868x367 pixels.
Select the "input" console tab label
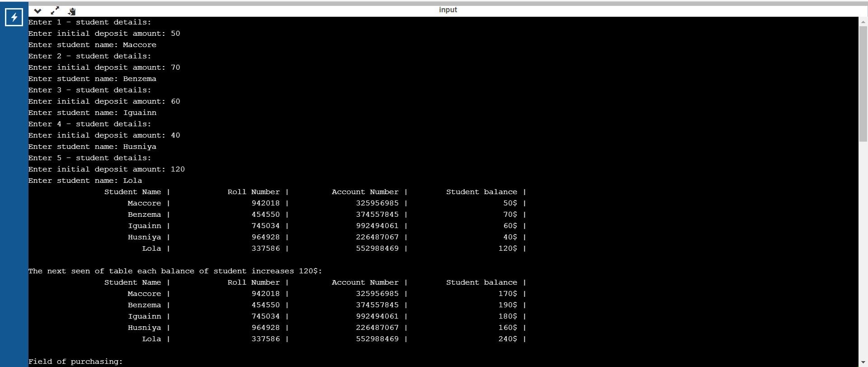448,10
